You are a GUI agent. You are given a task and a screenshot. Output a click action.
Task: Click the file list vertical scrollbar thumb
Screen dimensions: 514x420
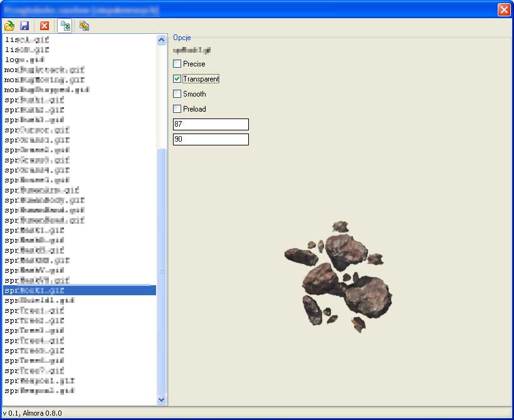(x=161, y=270)
